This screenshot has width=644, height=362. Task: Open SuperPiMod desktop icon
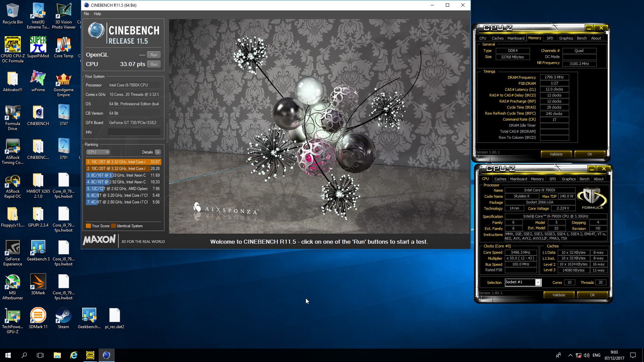point(38,48)
